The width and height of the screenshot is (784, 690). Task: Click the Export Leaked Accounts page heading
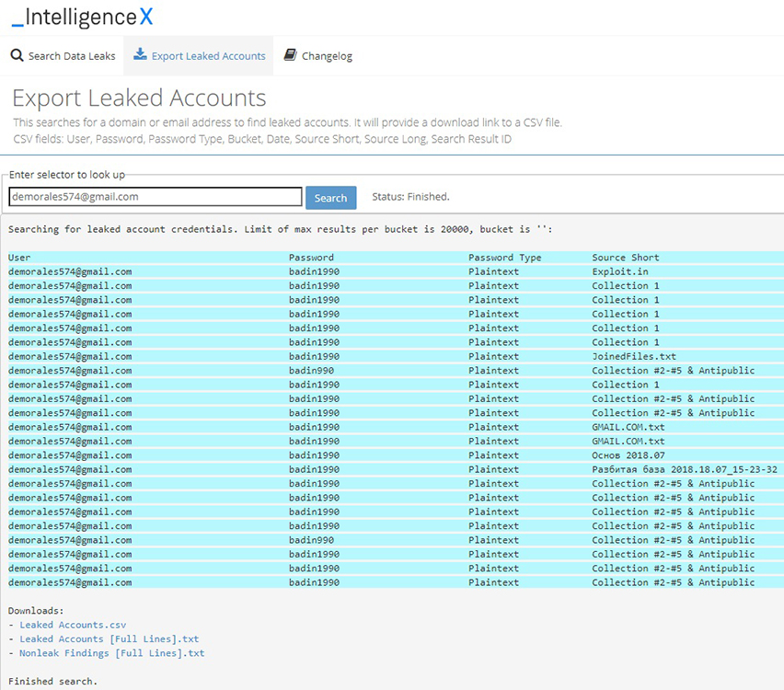click(139, 98)
